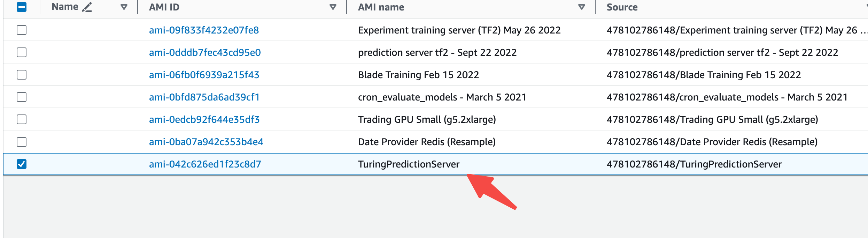Check the cron_evaluate_models row checkbox
This screenshot has width=868, height=238.
pyautogui.click(x=22, y=97)
